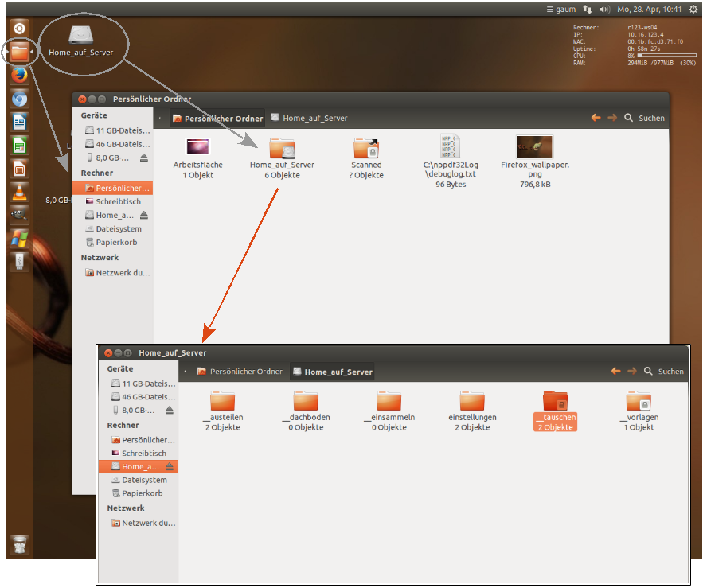The height and width of the screenshot is (588, 703).
Task: Open the Trash icon in launcher
Action: [x=20, y=545]
